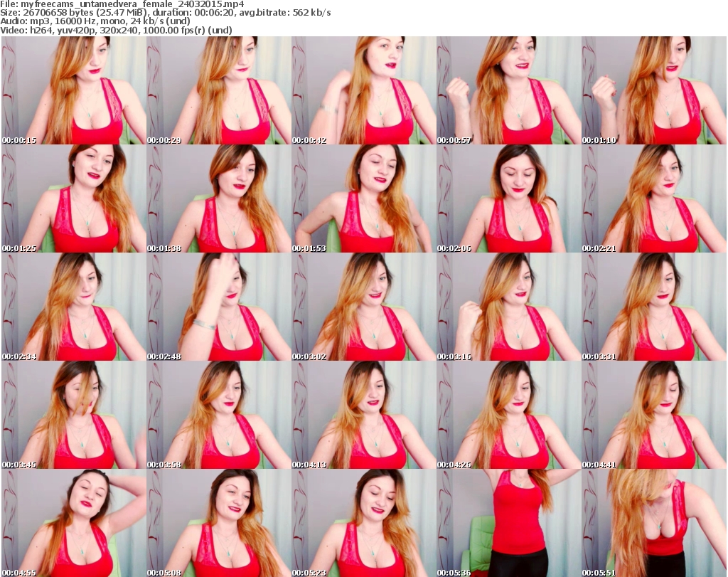Choose the frame at 00:04:26
Image resolution: width=728 pixels, height=577 pixels.
coord(509,415)
